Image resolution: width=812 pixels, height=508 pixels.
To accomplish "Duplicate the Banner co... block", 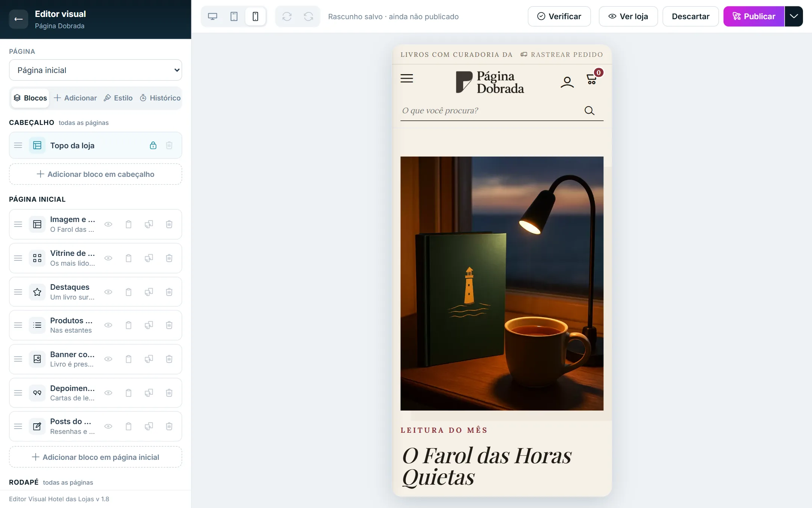I will pos(149,359).
